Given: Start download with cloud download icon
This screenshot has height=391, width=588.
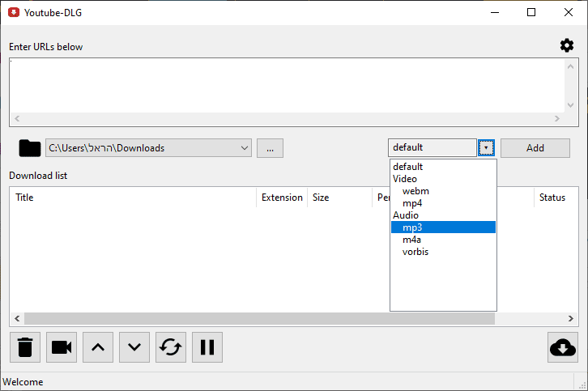Looking at the screenshot, I should [x=563, y=347].
